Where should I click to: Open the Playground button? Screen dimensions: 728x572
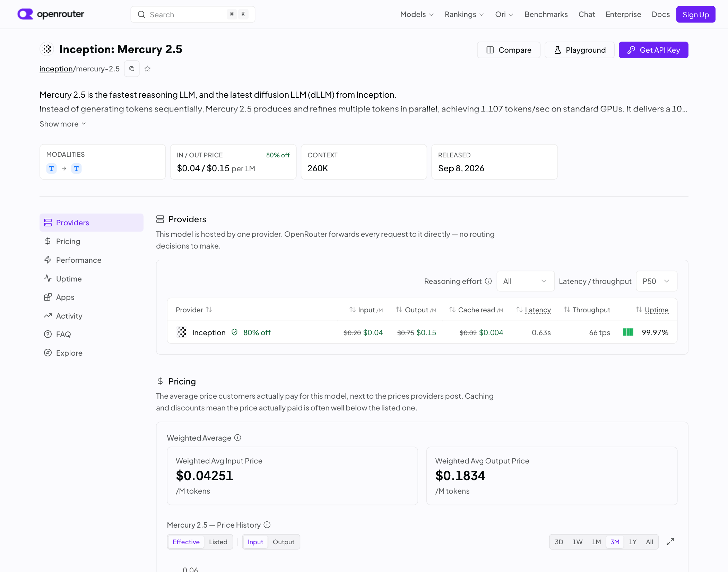tap(580, 50)
